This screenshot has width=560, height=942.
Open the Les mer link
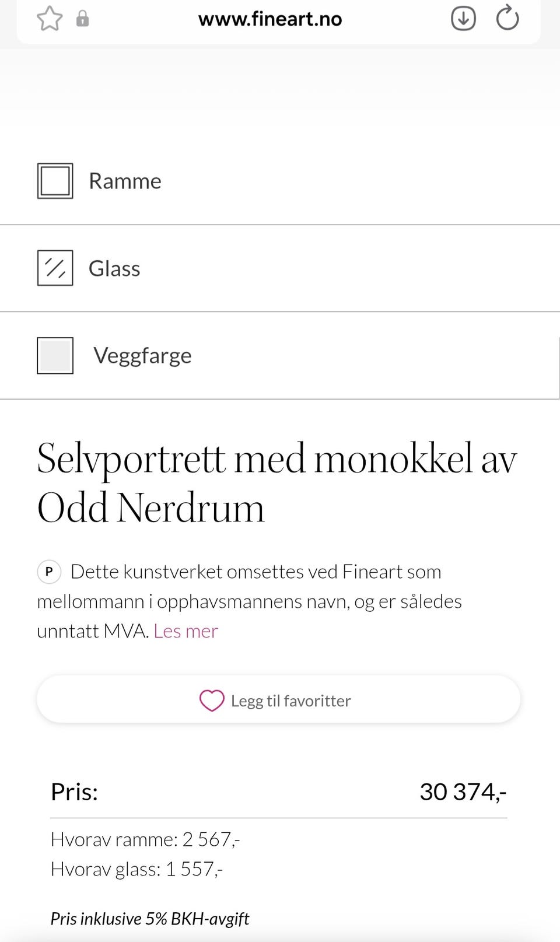(185, 631)
